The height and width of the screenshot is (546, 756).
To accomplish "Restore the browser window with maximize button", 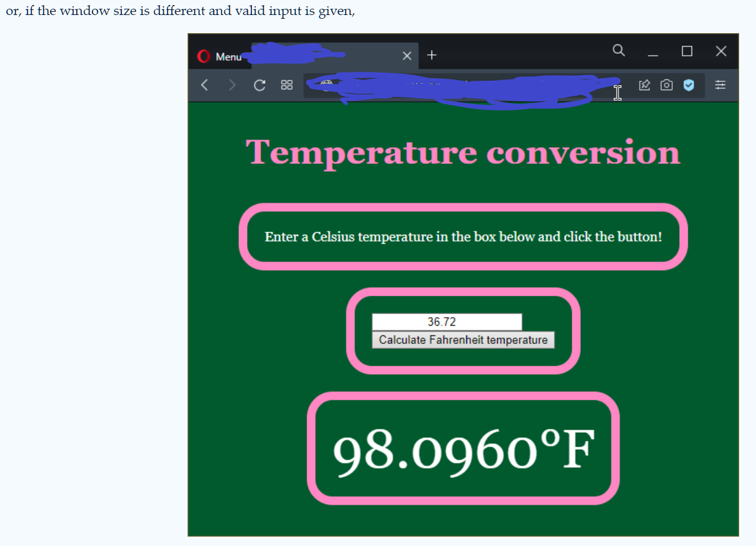I will (687, 51).
